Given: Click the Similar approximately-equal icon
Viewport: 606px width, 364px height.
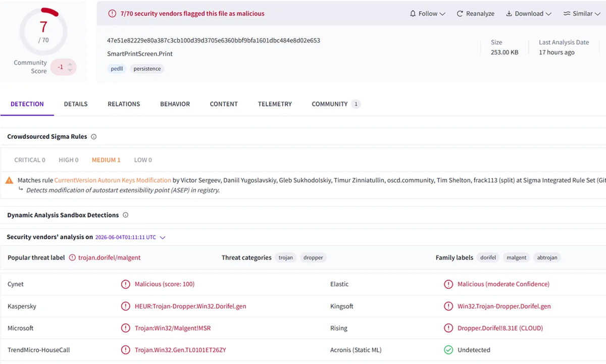Looking at the screenshot, I should [x=567, y=14].
